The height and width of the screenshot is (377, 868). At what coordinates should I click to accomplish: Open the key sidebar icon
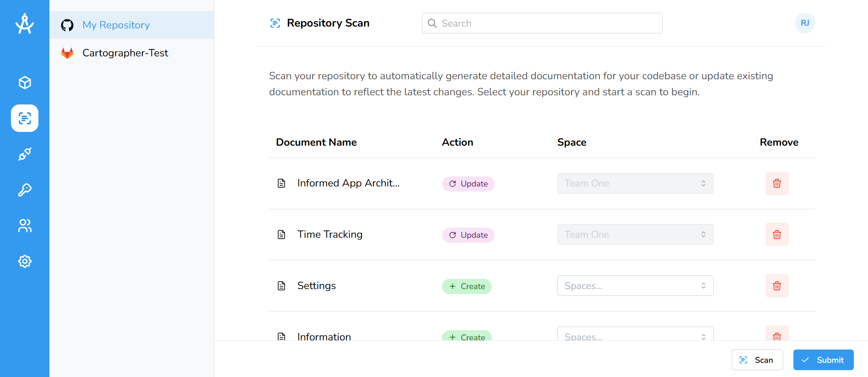(25, 190)
